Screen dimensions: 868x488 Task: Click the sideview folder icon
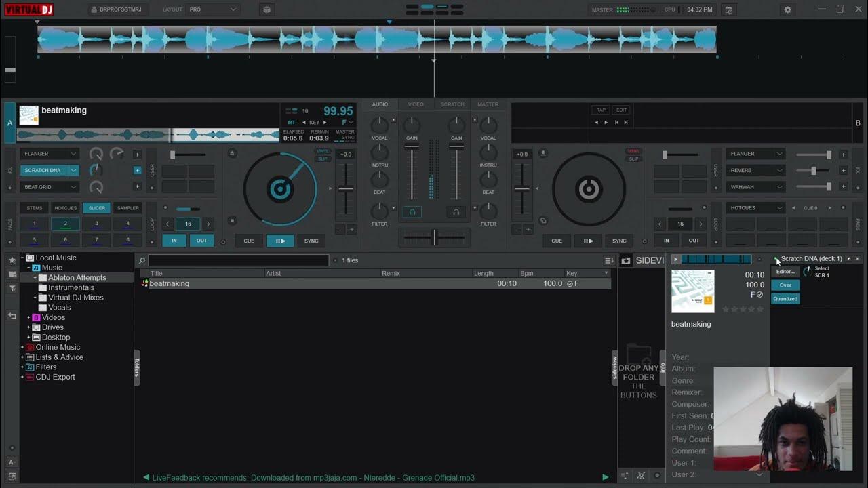tap(626, 260)
